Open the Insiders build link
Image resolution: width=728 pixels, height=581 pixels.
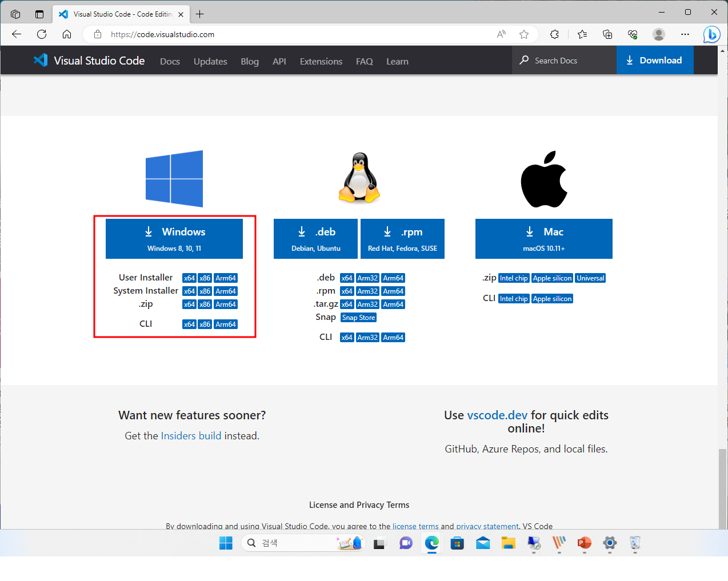pyautogui.click(x=191, y=436)
